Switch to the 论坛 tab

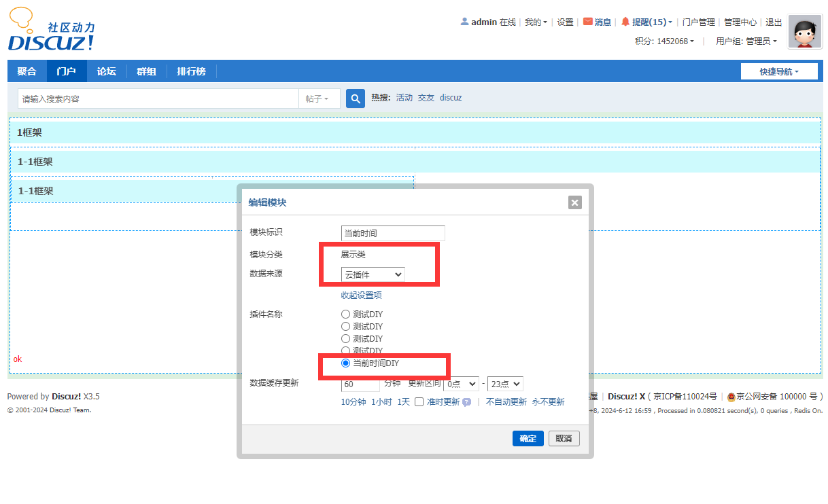106,71
